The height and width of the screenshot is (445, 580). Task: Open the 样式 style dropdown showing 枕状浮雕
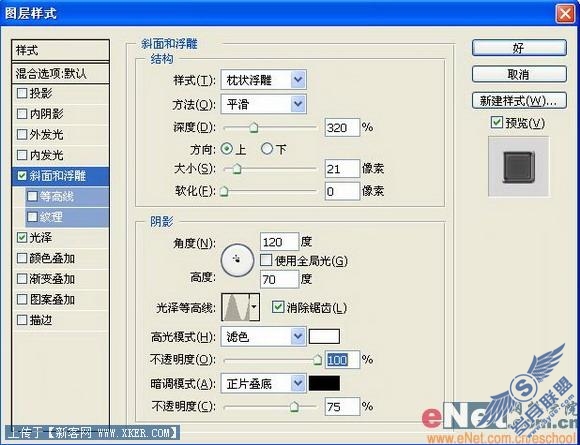[263, 80]
